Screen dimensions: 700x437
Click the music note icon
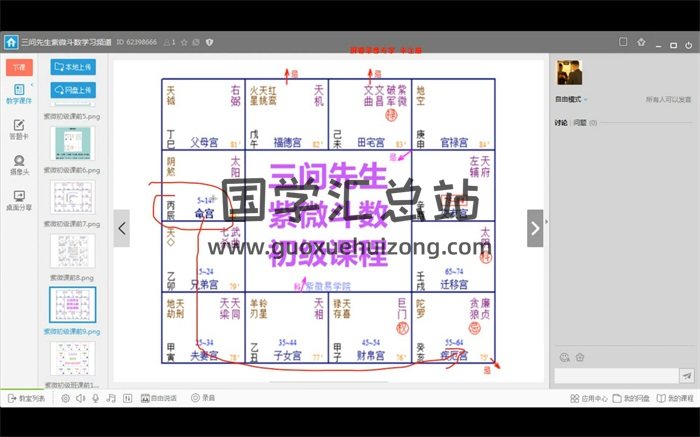coord(111,398)
